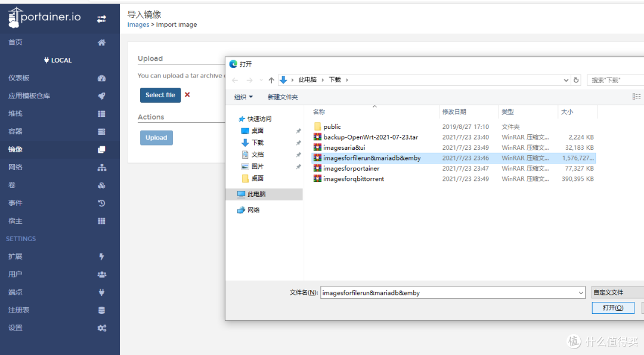Click the Select file button
The image size is (644, 355).
160,95
